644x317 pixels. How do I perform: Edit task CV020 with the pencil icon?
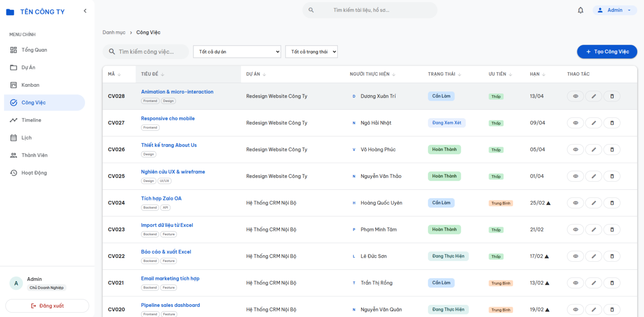tap(594, 309)
